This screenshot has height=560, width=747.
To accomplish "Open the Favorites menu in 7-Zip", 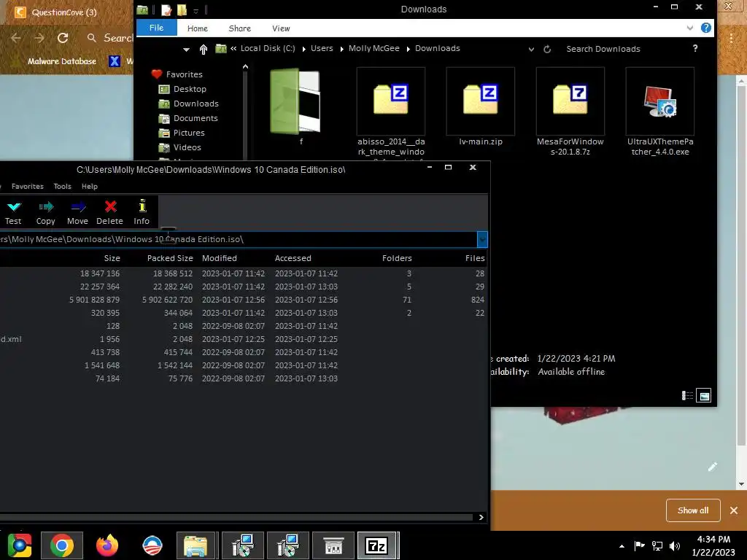I will [x=28, y=186].
